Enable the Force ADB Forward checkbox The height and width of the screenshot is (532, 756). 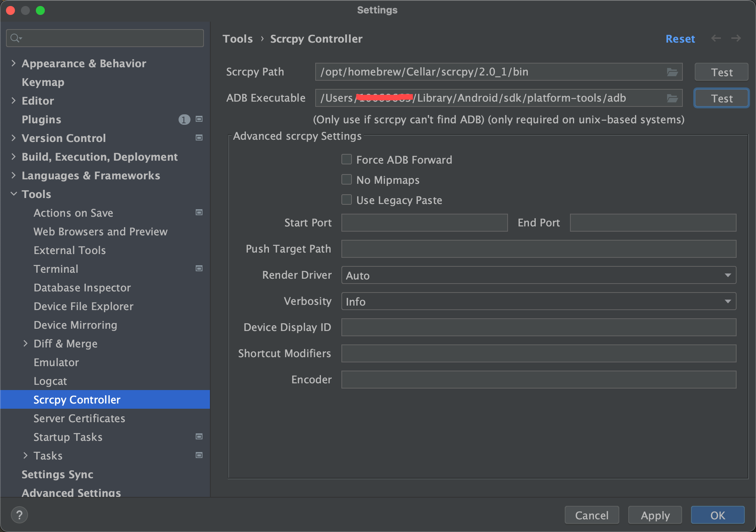point(347,160)
